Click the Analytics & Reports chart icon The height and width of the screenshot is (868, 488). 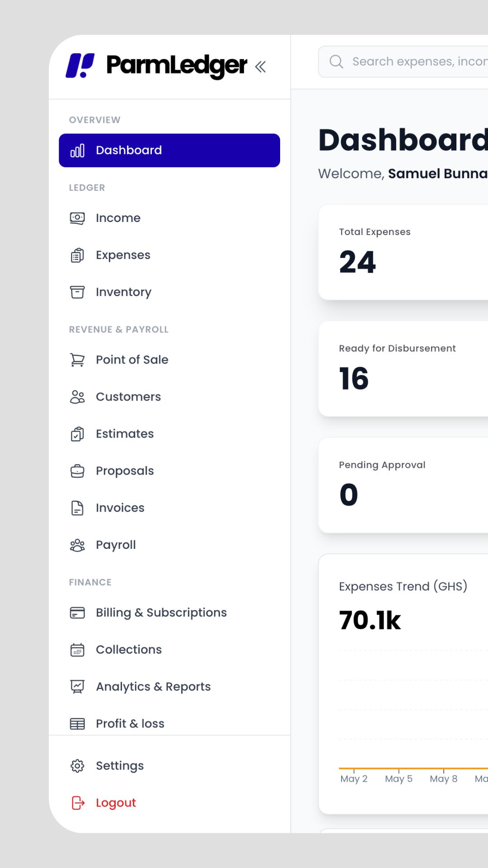coord(77,687)
